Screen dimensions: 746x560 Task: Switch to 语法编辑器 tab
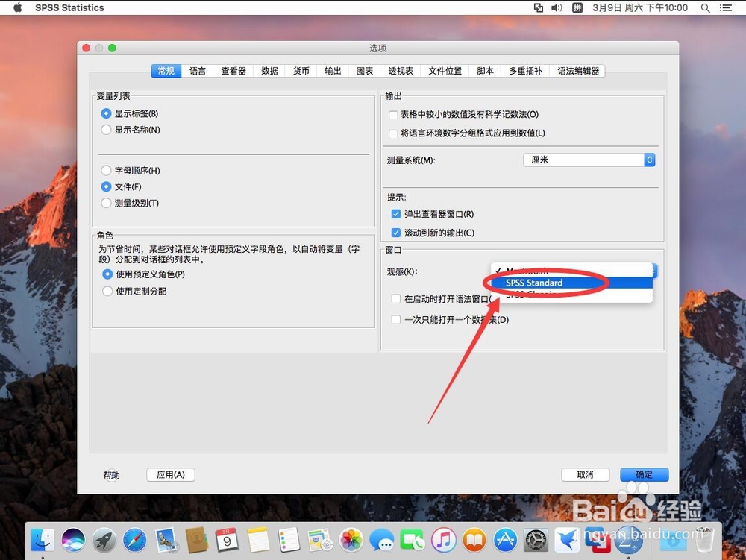577,71
